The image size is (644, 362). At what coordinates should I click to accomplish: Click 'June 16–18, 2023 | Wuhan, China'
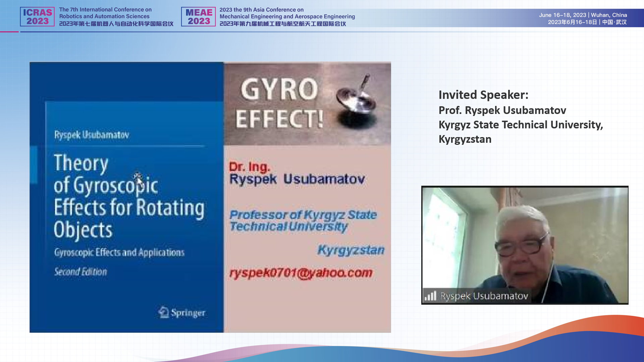point(583,15)
